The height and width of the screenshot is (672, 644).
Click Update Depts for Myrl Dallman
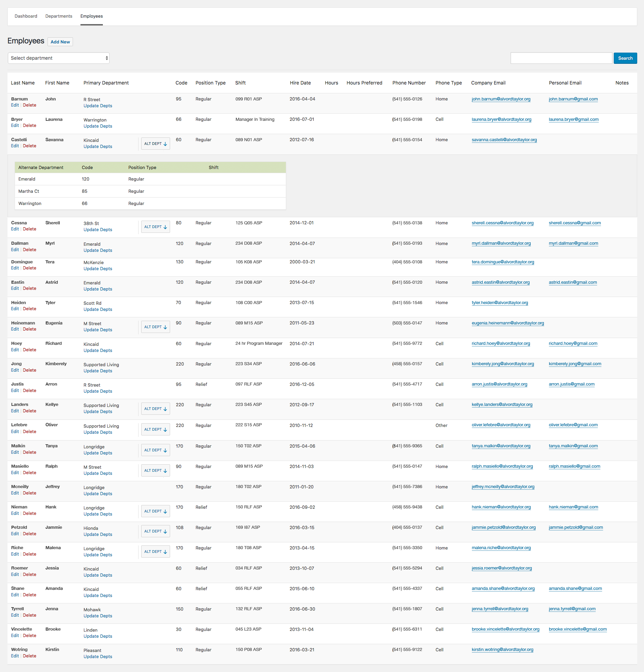pos(98,250)
